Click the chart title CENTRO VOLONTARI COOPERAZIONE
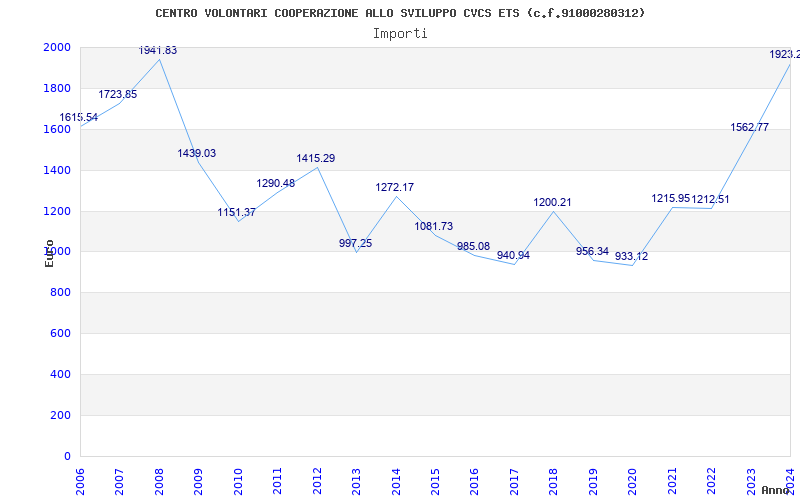Viewport: 800px width, 500px height. click(x=400, y=13)
